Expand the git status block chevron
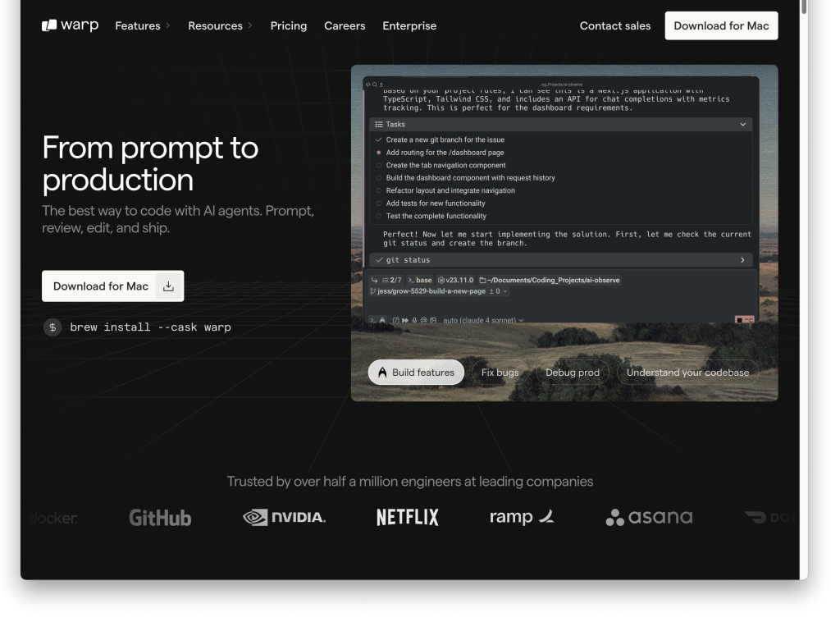The width and height of the screenshot is (840, 622). pos(742,260)
